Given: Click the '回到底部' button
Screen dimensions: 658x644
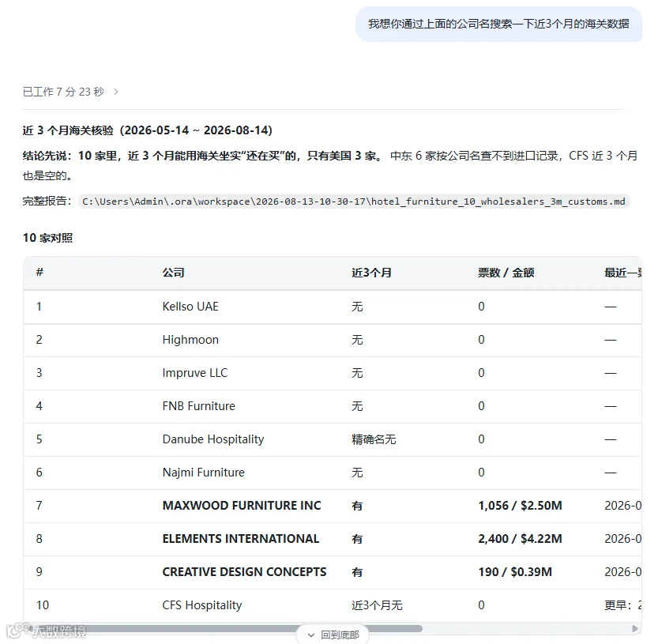Looking at the screenshot, I should coord(333,635).
